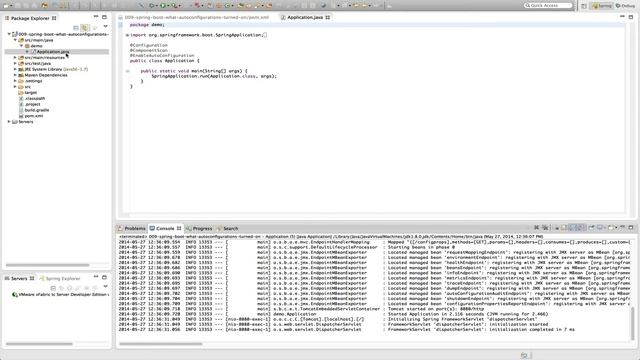
Task: Click the console horizontal scrollbar
Action: coord(161,344)
